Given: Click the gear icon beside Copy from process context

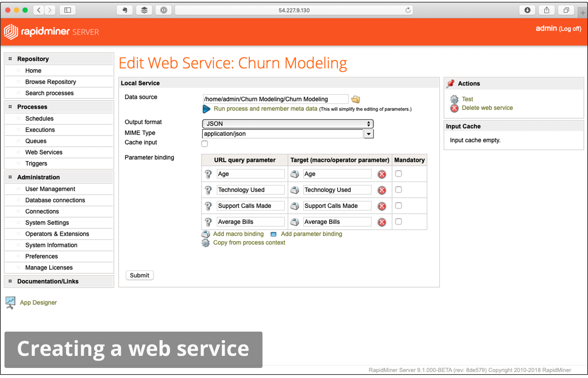Looking at the screenshot, I should (206, 243).
